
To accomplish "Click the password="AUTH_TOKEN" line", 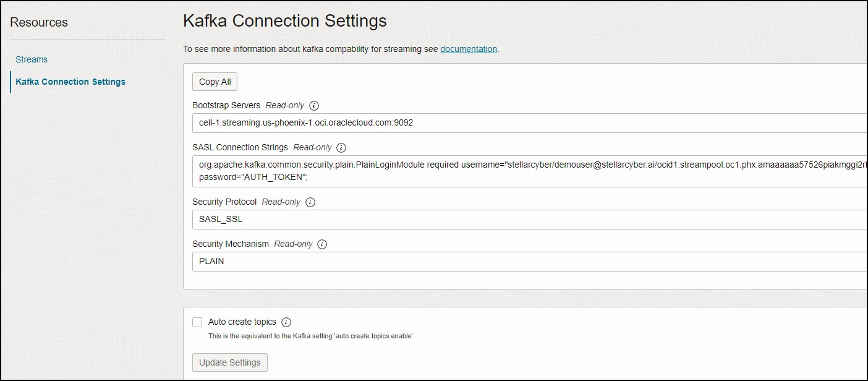I will click(253, 177).
